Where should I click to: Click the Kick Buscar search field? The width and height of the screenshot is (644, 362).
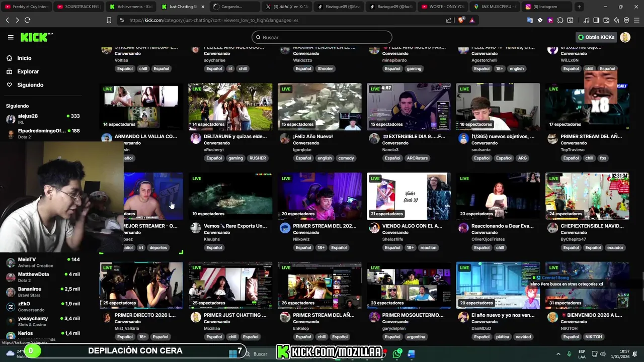point(322,37)
